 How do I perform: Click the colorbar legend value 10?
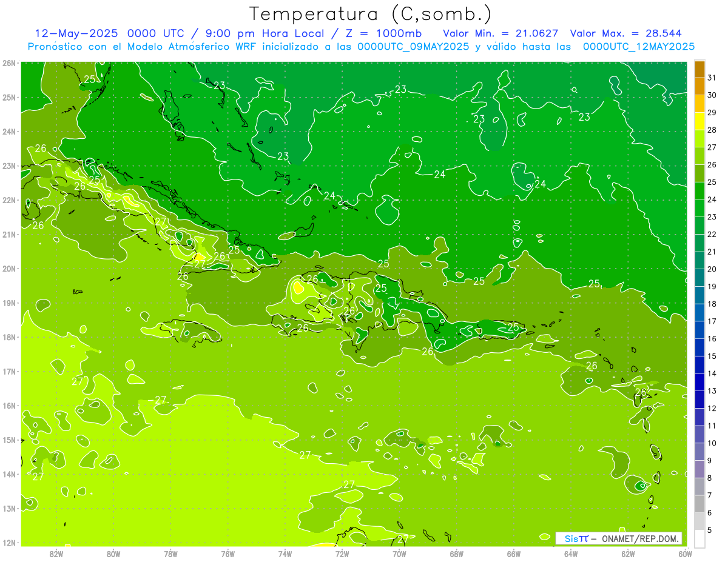point(712,443)
